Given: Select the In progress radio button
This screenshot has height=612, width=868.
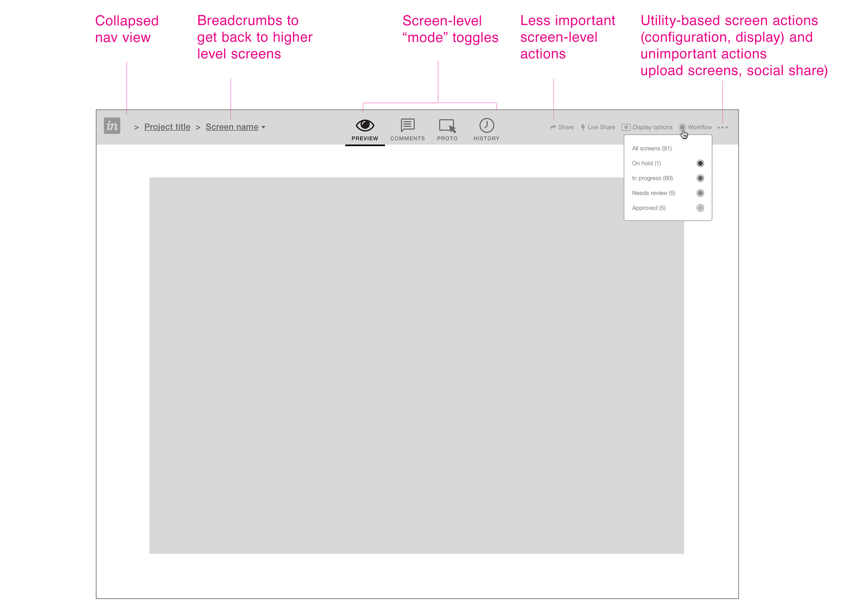Looking at the screenshot, I should point(700,178).
